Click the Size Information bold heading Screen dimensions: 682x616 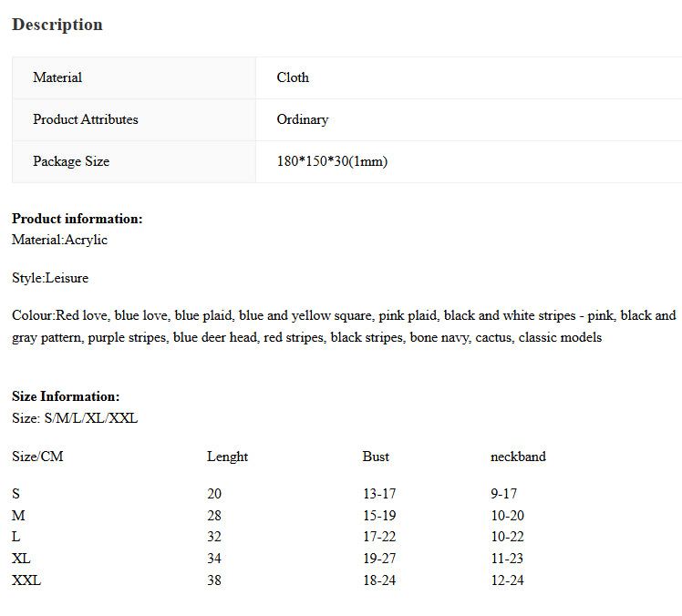click(x=66, y=396)
